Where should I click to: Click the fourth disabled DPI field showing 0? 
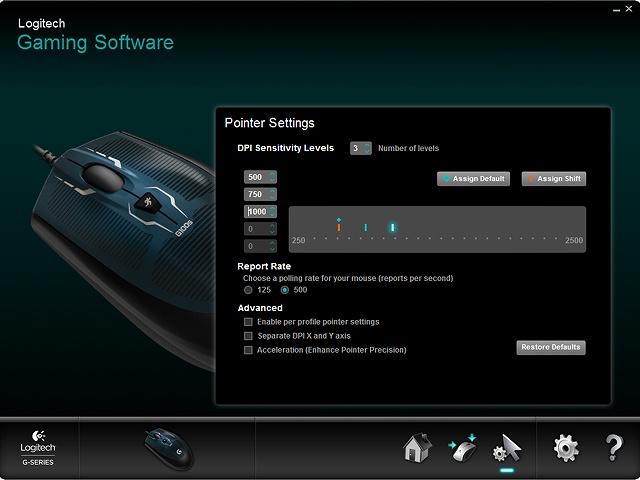point(260,229)
